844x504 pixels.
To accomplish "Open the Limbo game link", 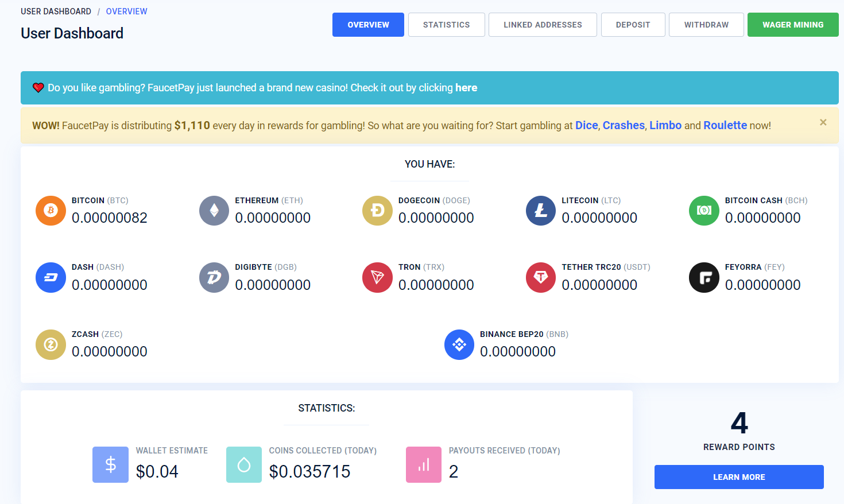I will click(665, 125).
